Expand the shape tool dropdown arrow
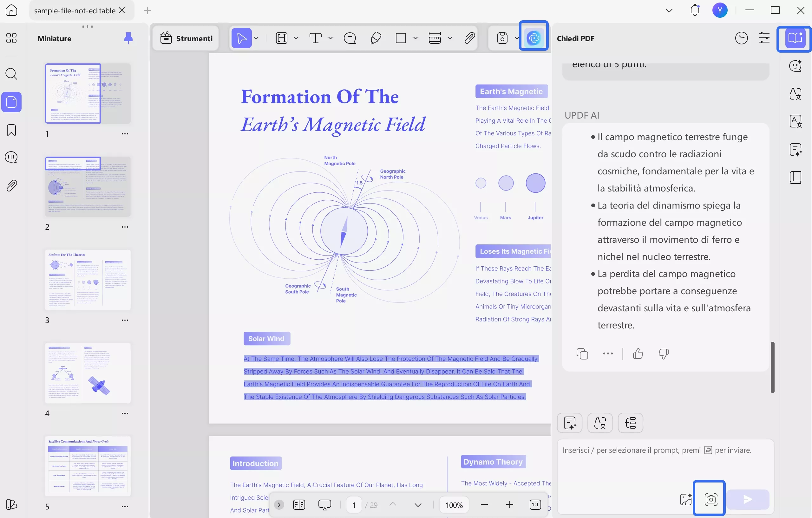 [416, 38]
